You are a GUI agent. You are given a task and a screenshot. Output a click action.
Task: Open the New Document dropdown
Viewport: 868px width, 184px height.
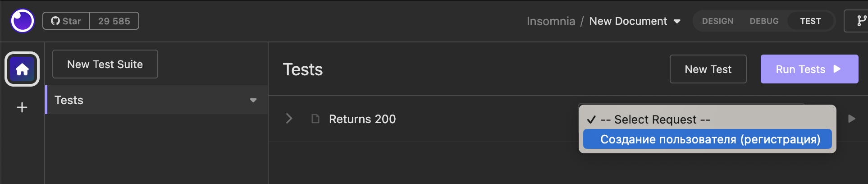point(677,21)
